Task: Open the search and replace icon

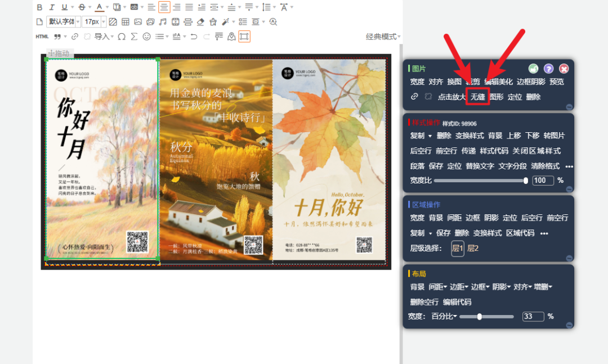Action: [x=273, y=22]
